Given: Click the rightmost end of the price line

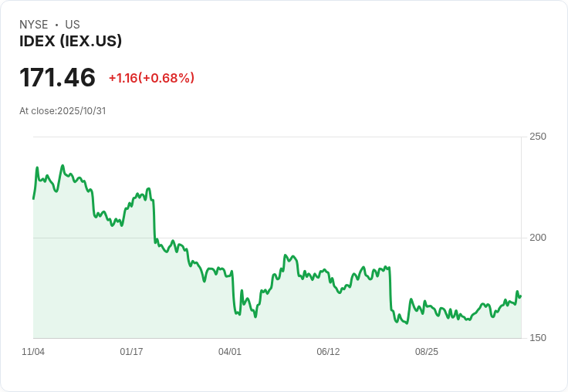Looking at the screenshot, I should pyautogui.click(x=520, y=296).
